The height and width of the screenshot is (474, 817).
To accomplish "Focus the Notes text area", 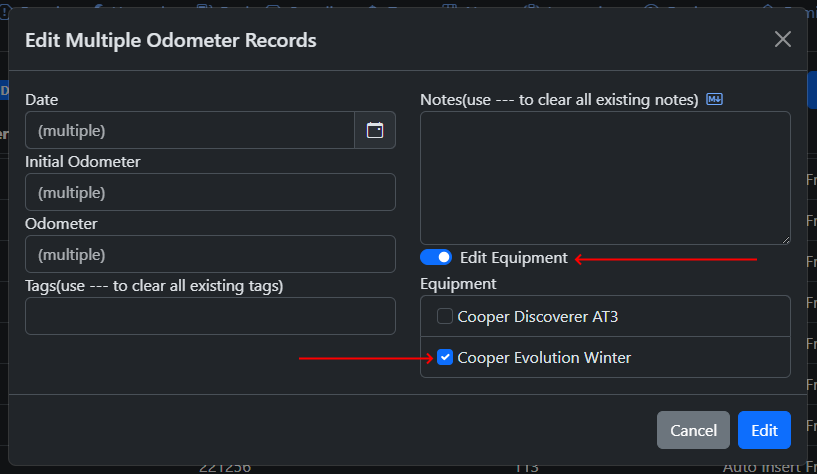I will pyautogui.click(x=605, y=177).
